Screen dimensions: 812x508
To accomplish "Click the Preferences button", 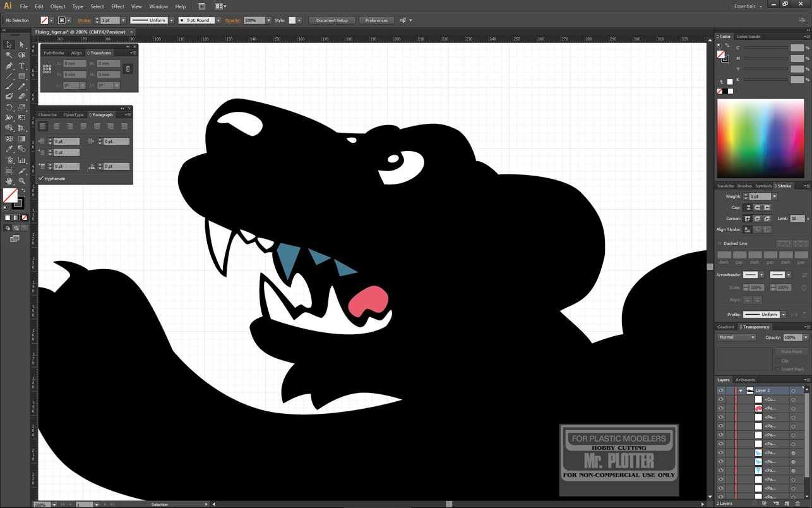I will click(x=376, y=20).
